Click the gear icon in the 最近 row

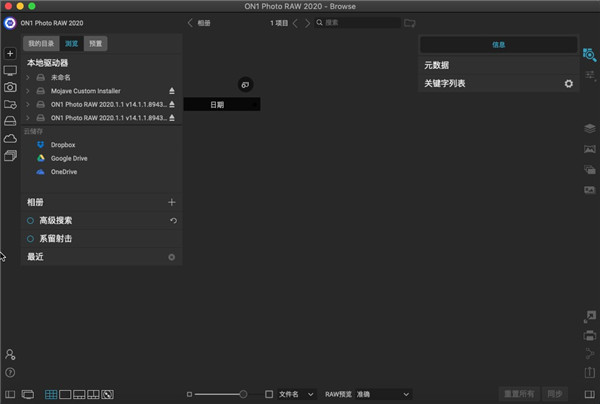[x=172, y=257]
